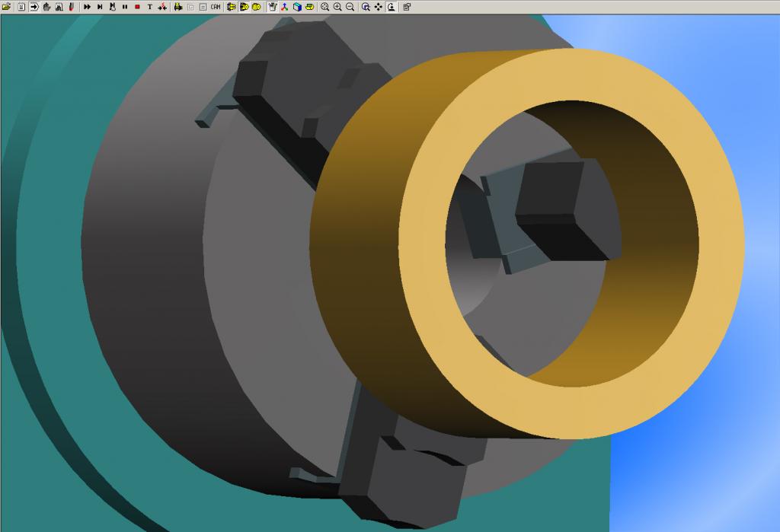Step forward to next block
Screen dimensions: 780x532
(x=100, y=7)
